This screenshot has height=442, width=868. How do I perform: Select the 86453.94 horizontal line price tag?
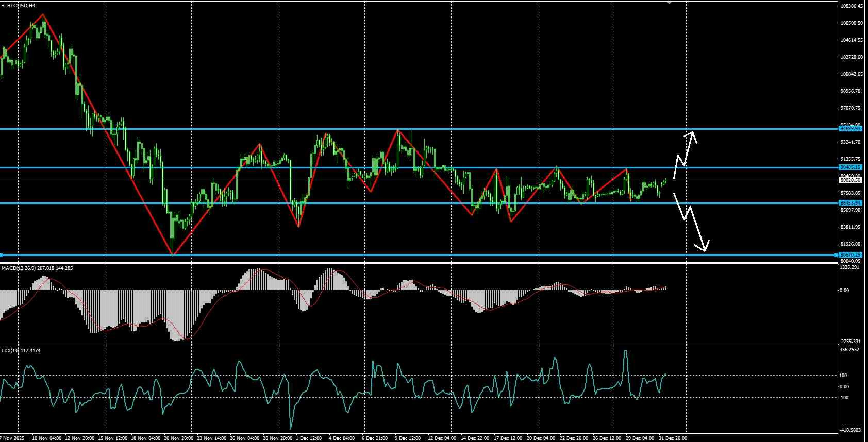(x=850, y=203)
